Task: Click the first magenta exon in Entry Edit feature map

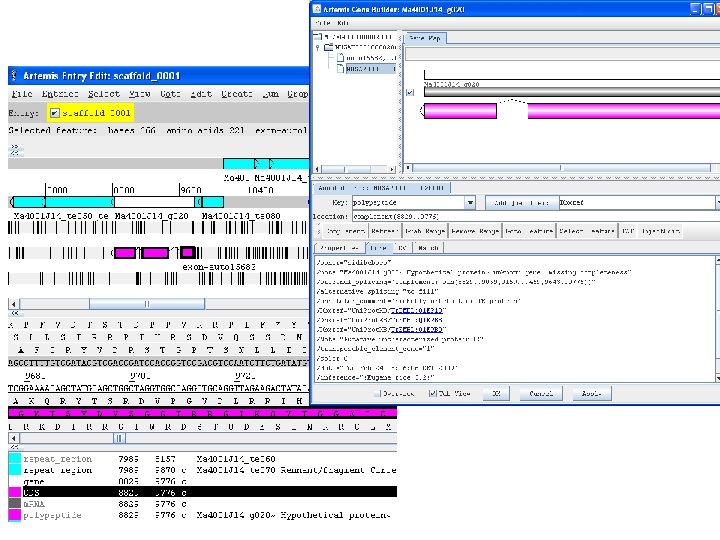Action: [125, 253]
